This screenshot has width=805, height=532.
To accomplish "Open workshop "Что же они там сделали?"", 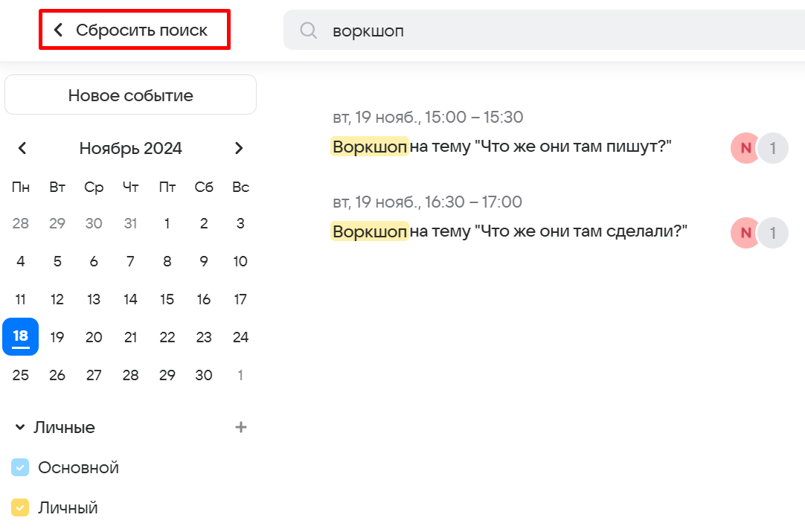I will [509, 232].
